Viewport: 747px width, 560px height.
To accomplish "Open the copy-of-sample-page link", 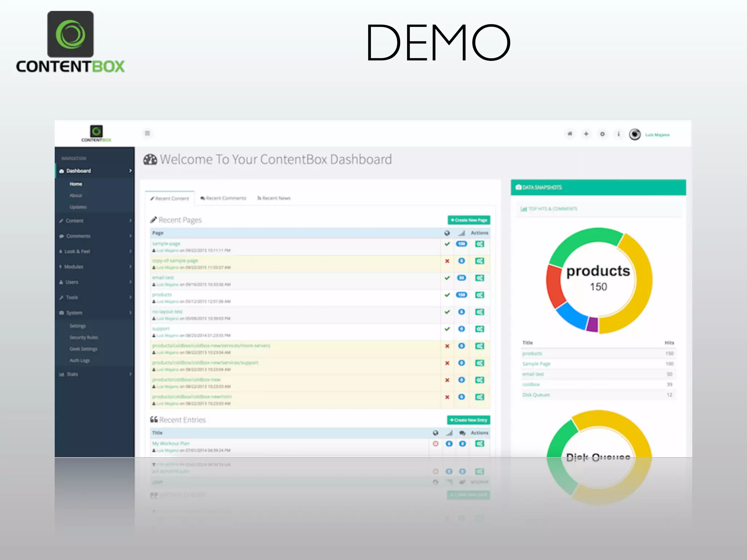I will (175, 261).
